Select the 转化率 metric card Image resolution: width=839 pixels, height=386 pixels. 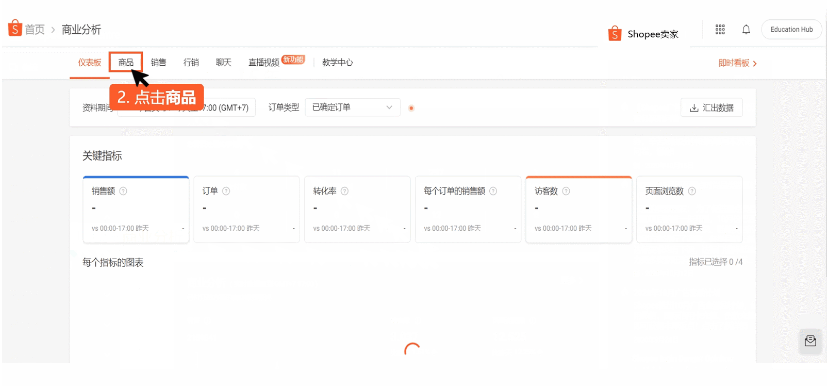pyautogui.click(x=357, y=209)
